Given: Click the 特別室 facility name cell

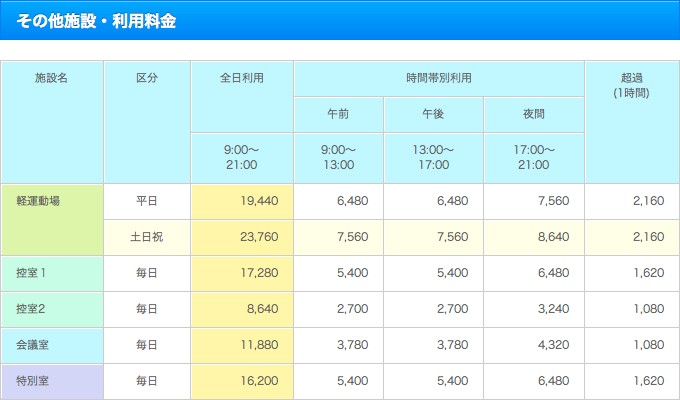Looking at the screenshot, I should [x=52, y=381].
